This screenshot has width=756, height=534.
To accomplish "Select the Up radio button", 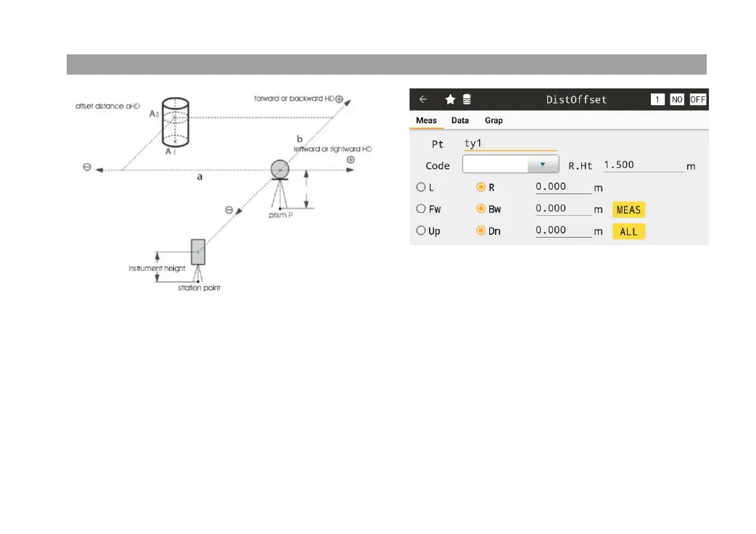I will (421, 230).
